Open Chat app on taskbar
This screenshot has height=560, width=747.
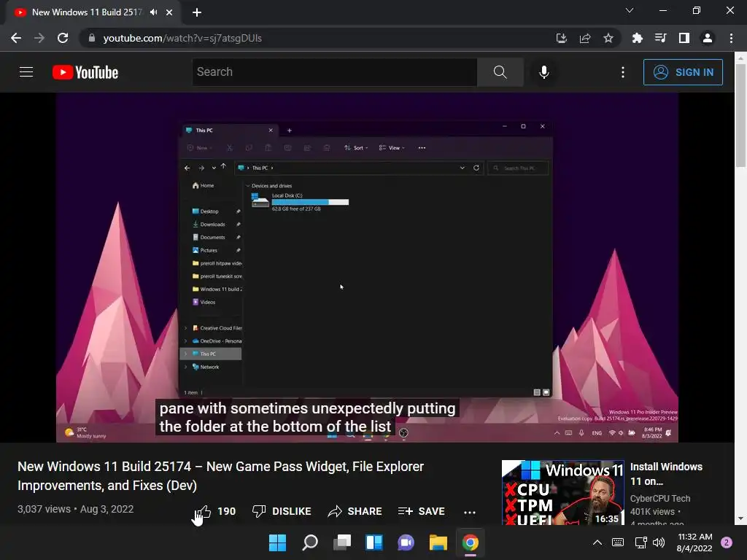click(x=406, y=542)
